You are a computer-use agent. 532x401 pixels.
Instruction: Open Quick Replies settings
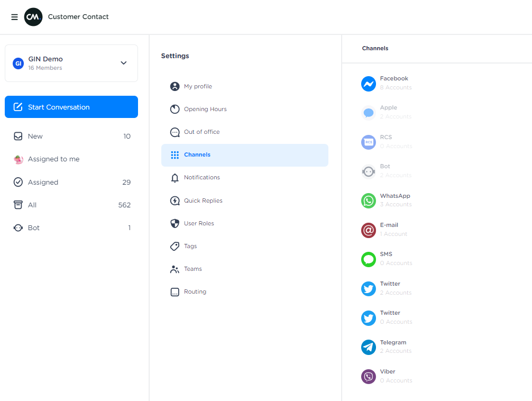click(x=203, y=201)
